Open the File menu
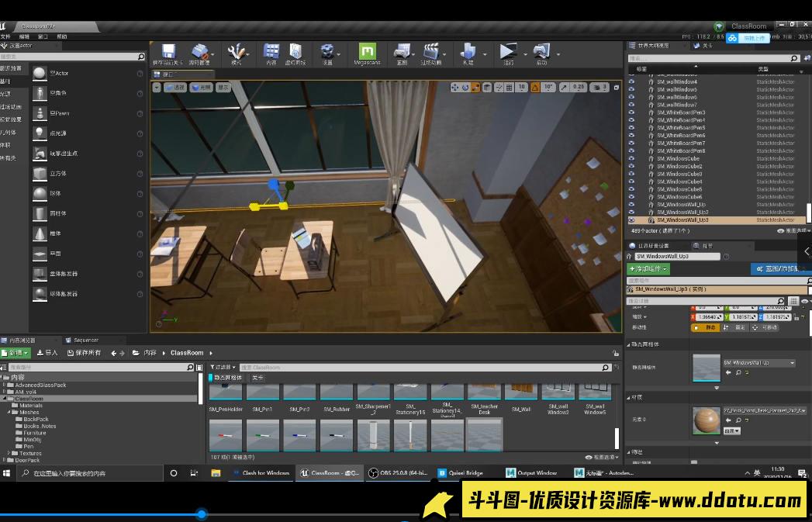This screenshot has height=522, width=812. [5, 36]
